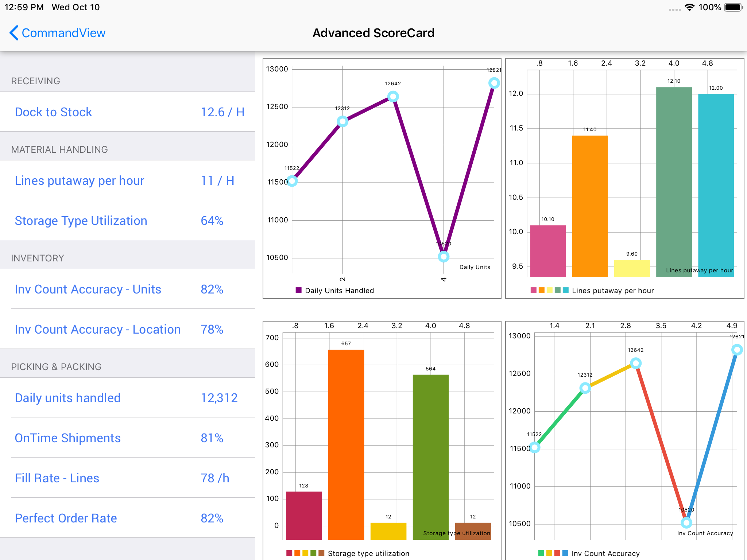Tap the Wi-Fi status icon
The height and width of the screenshot is (560, 747).
(x=689, y=7)
